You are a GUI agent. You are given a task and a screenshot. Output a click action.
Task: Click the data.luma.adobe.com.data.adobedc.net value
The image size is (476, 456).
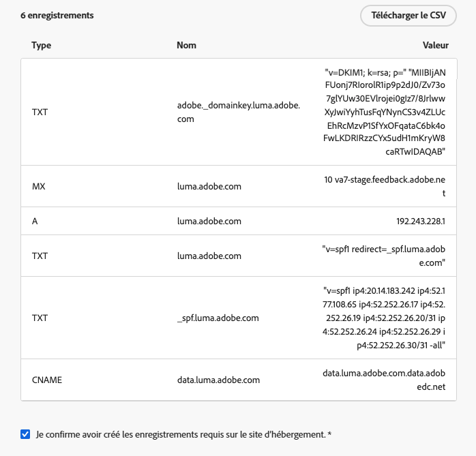tap(384, 380)
